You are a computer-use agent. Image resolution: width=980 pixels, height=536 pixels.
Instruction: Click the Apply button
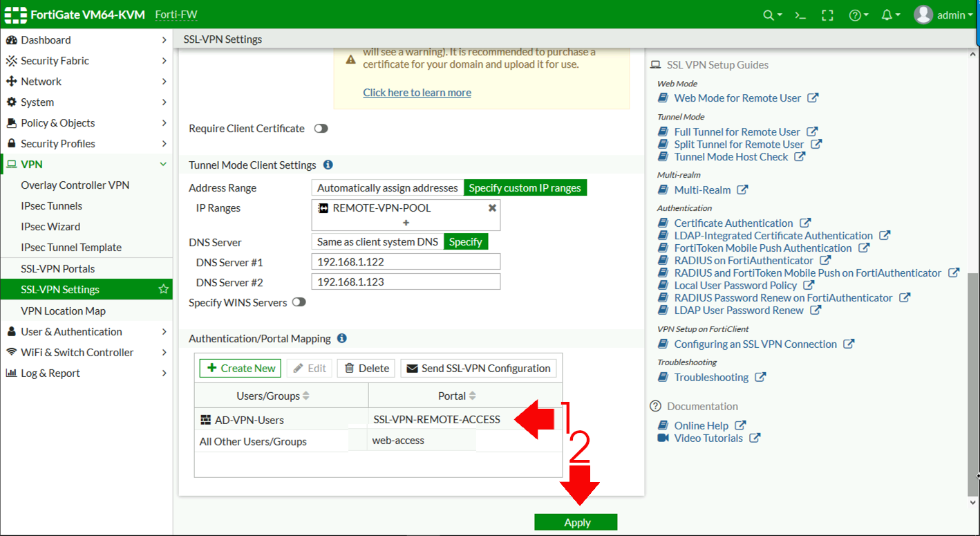pos(576,522)
